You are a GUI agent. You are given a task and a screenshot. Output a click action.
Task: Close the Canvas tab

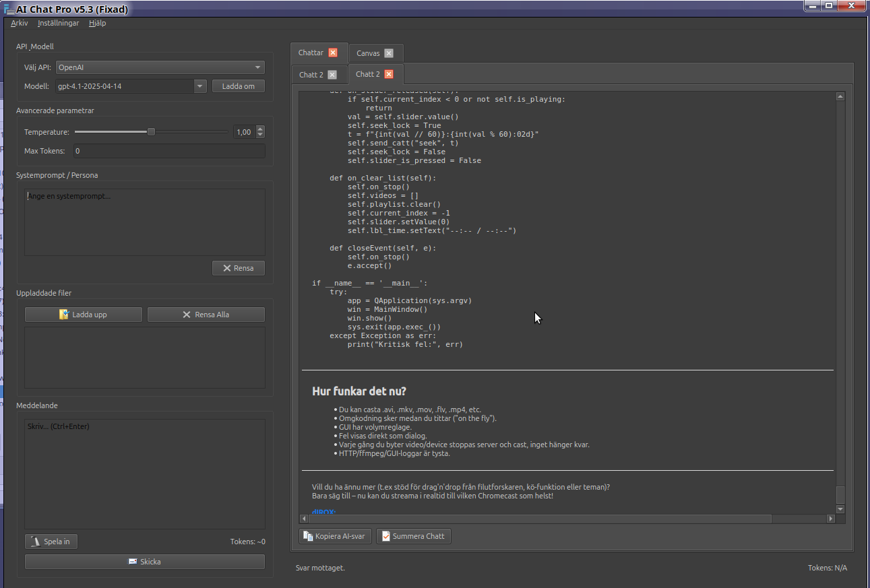(389, 53)
